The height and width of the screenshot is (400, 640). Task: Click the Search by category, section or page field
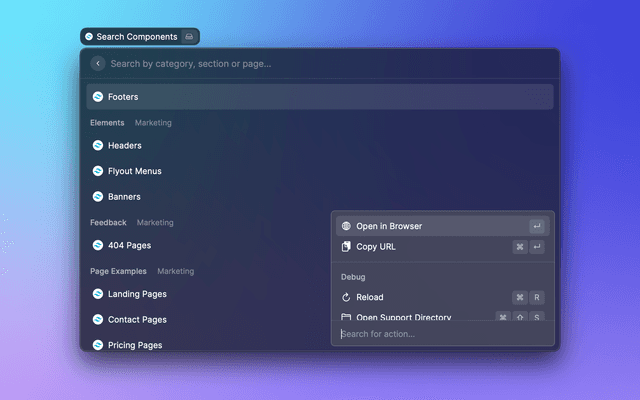click(320, 63)
